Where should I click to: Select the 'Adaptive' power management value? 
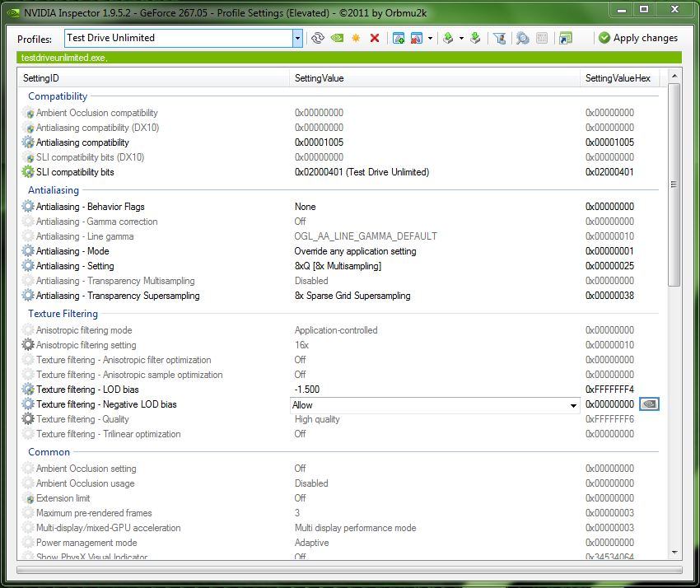click(x=311, y=543)
